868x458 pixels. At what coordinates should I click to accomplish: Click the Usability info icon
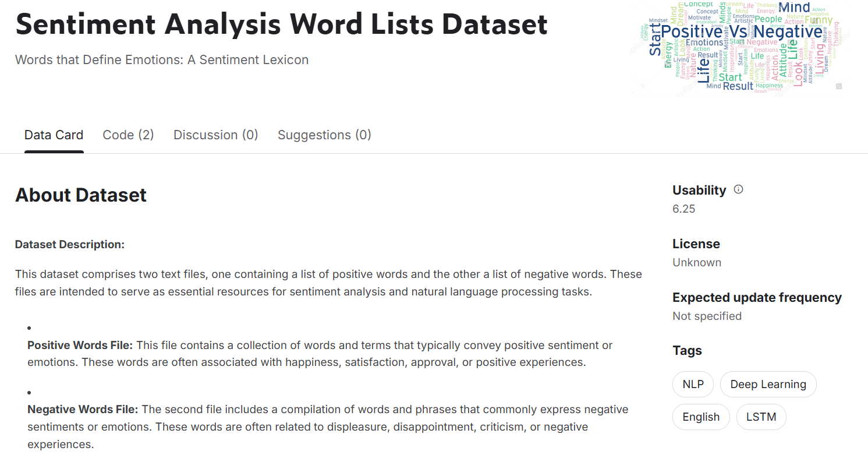[x=738, y=189]
